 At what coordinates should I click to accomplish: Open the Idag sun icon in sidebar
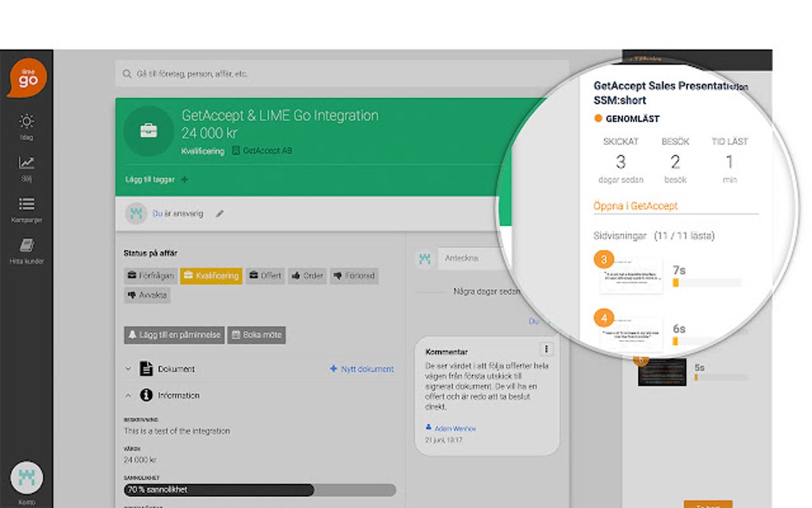point(26,121)
